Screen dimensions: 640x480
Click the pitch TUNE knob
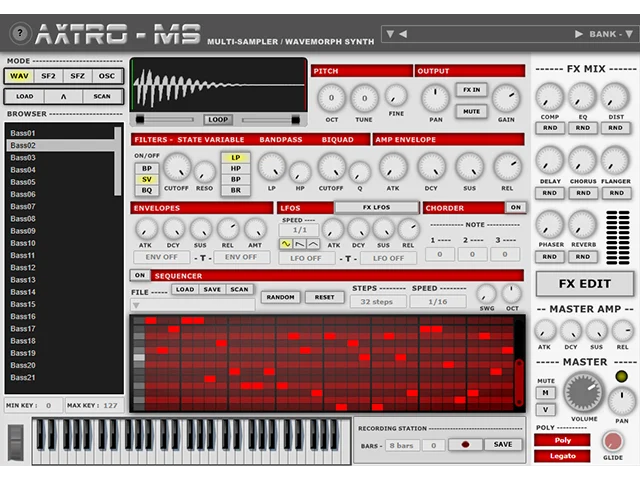[x=364, y=98]
